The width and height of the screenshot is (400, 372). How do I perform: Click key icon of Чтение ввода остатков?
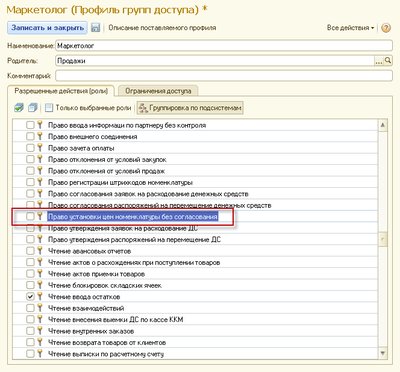pyautogui.click(x=40, y=296)
